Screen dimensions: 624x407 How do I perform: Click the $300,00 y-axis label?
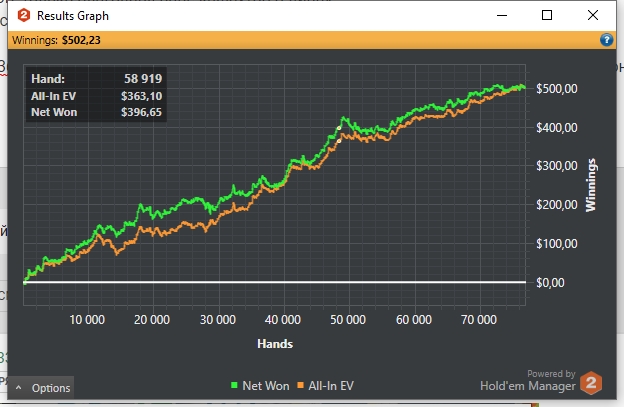tap(556, 166)
